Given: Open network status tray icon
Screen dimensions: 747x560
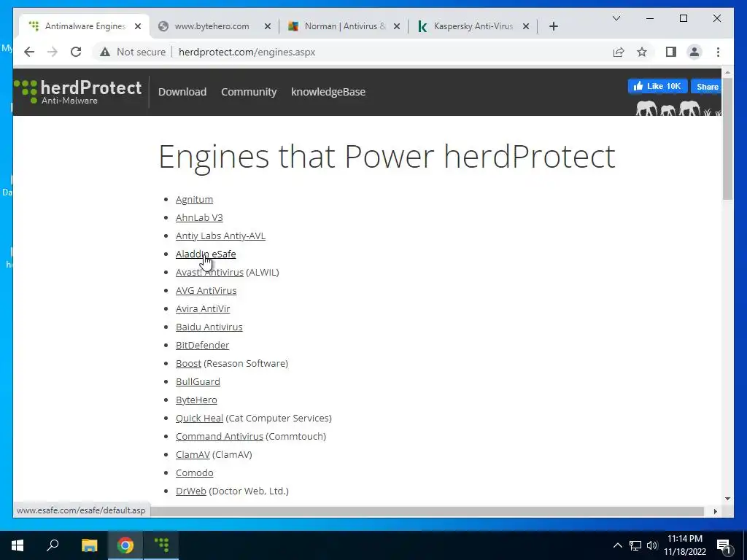Looking at the screenshot, I should pyautogui.click(x=635, y=545).
